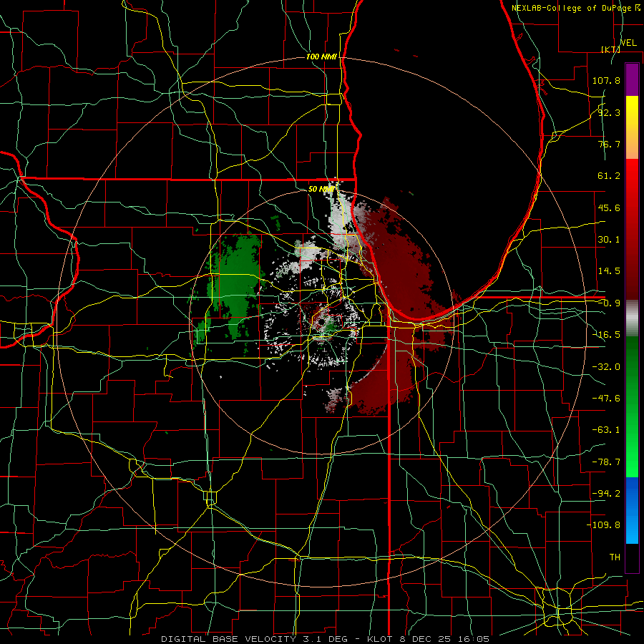Image resolution: width=644 pixels, height=644 pixels.
Task: Click the Digital Base Velocity caption at bottom
Action: tap(325, 639)
